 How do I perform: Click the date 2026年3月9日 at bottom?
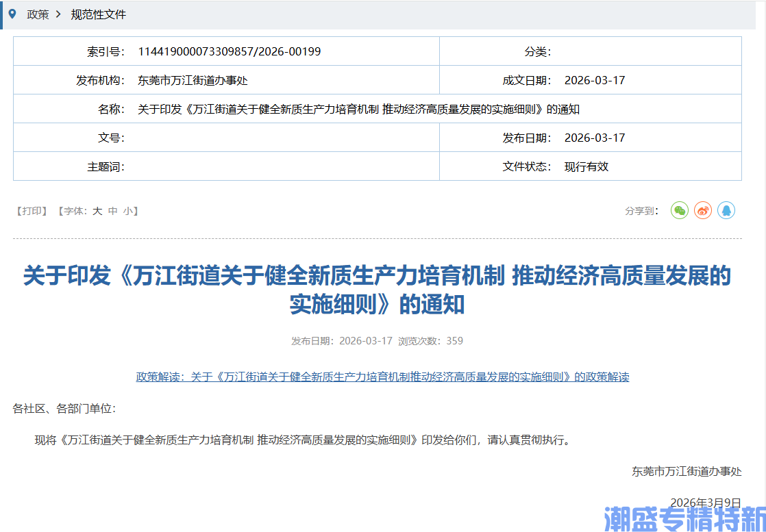(706, 503)
